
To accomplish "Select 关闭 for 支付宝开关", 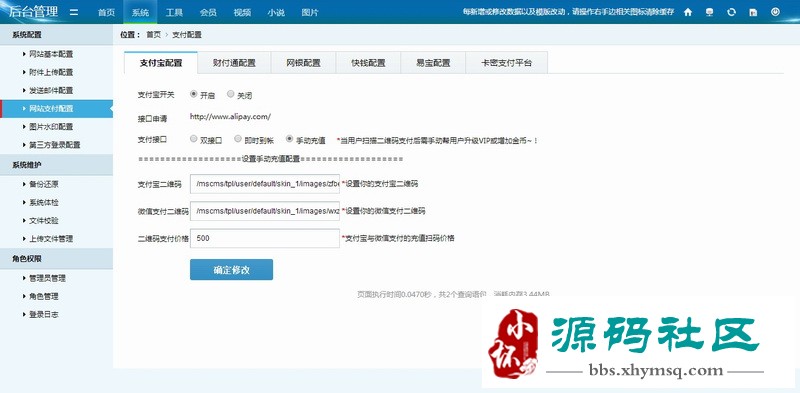I will (x=231, y=94).
